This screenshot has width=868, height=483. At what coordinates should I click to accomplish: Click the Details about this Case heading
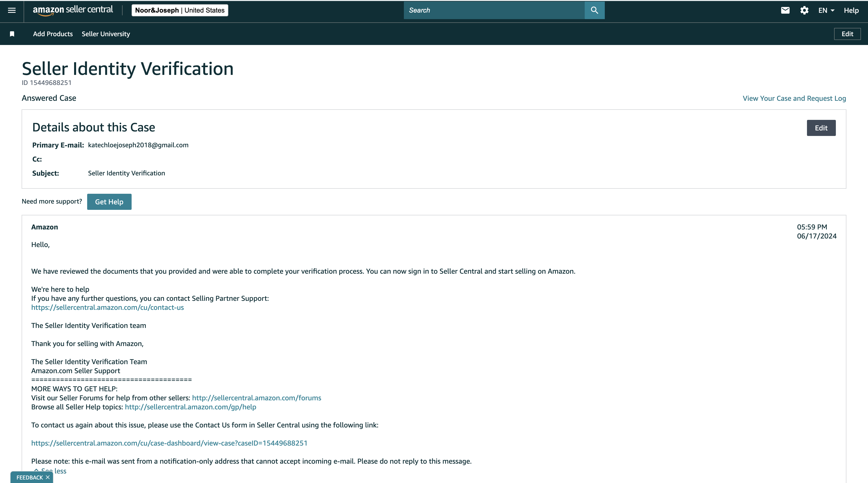click(94, 127)
